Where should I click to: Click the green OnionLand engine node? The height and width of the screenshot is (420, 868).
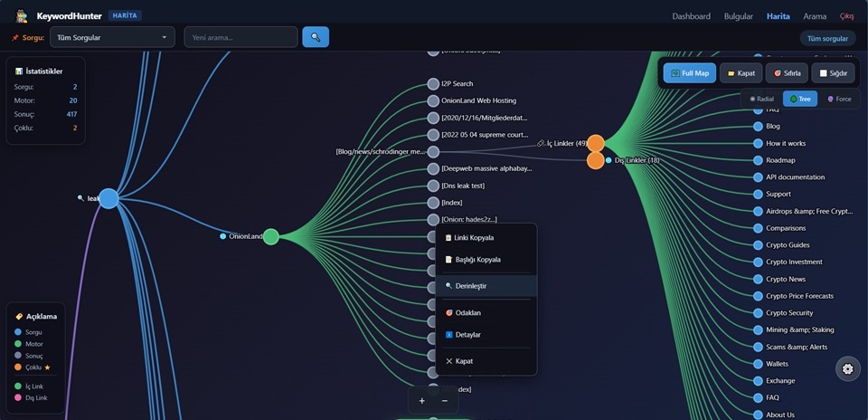[x=270, y=236]
